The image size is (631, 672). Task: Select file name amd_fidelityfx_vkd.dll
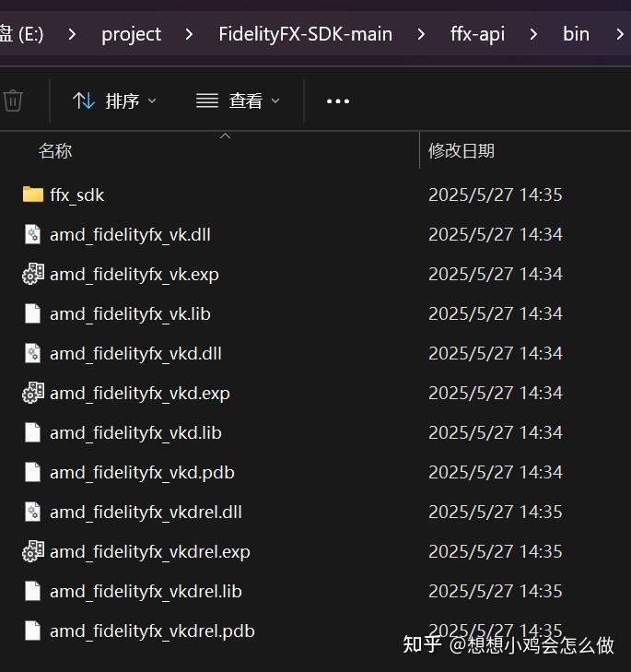[x=135, y=354]
